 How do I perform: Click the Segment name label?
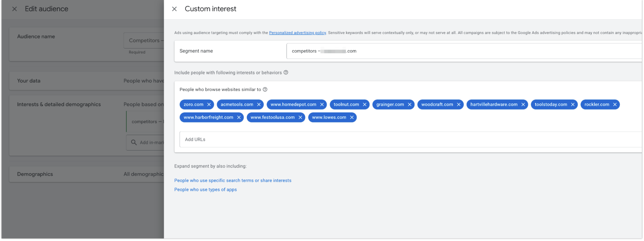tap(196, 51)
